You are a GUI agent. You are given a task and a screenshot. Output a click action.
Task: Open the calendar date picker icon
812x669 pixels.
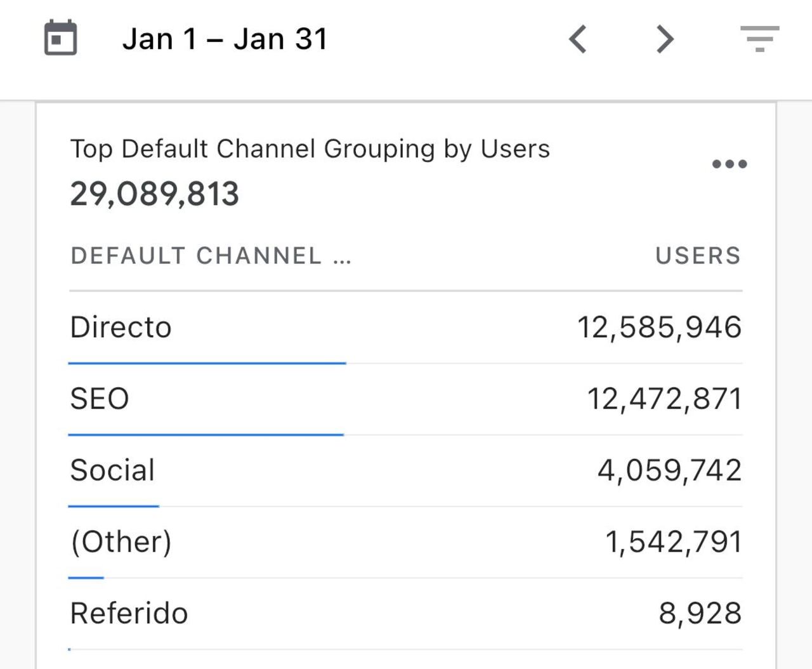(60, 38)
